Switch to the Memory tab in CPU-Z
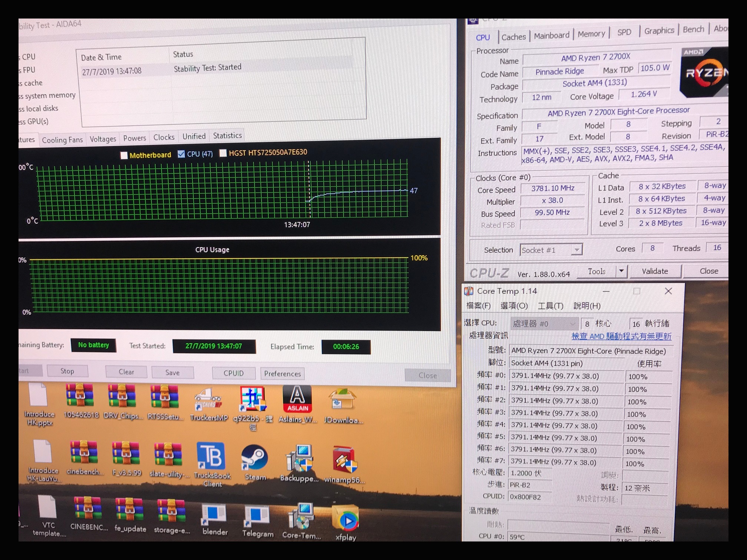This screenshot has width=747, height=560. pos(591,34)
